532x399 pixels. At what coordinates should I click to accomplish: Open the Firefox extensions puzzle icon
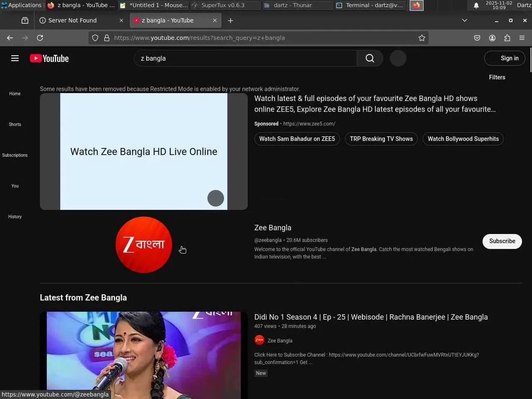pos(507,38)
